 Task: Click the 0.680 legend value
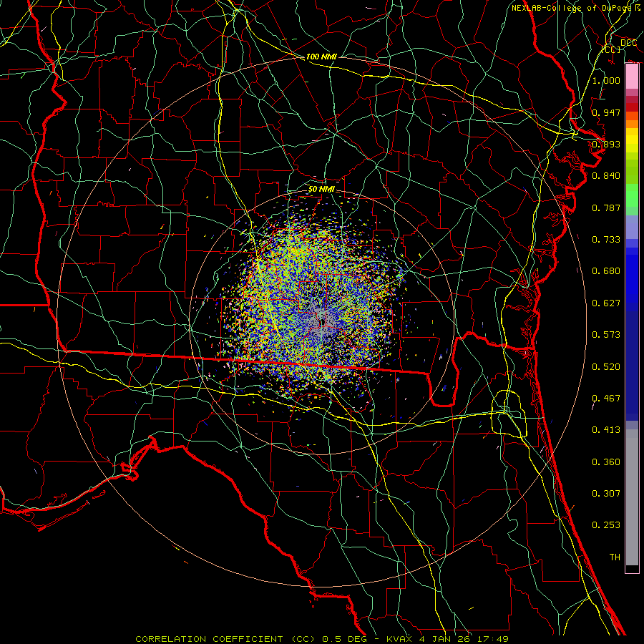[606, 271]
